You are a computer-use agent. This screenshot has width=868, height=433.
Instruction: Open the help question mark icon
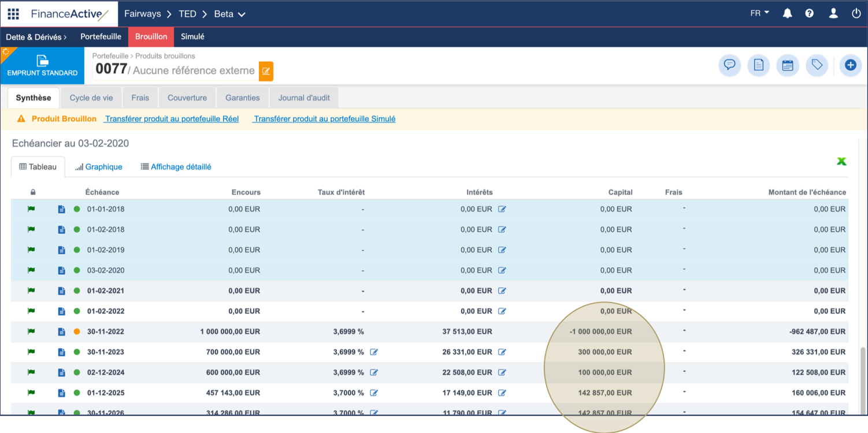click(x=810, y=13)
